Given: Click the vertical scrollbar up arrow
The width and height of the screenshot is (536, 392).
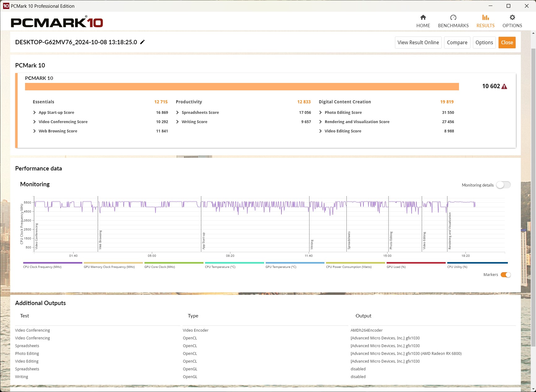Looking at the screenshot, I should 533,33.
